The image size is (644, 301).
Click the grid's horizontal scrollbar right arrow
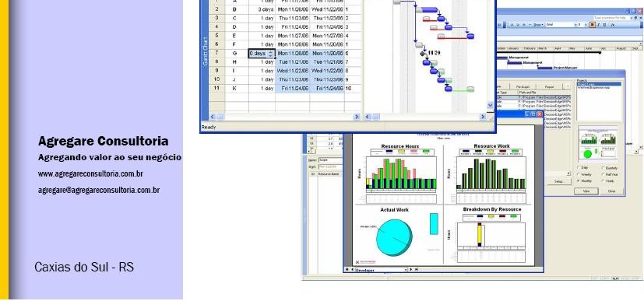click(x=357, y=117)
